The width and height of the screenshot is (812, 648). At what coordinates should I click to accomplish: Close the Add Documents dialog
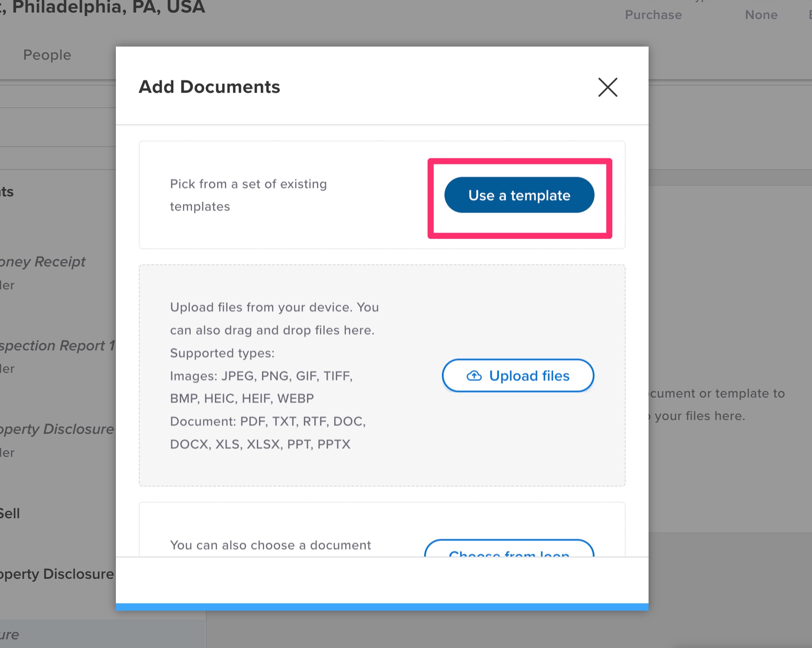point(607,87)
